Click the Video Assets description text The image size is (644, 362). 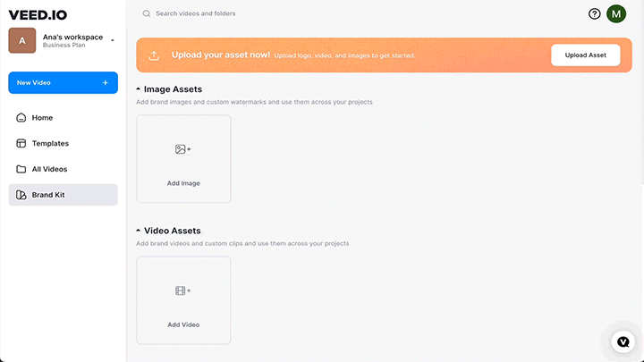click(242, 243)
